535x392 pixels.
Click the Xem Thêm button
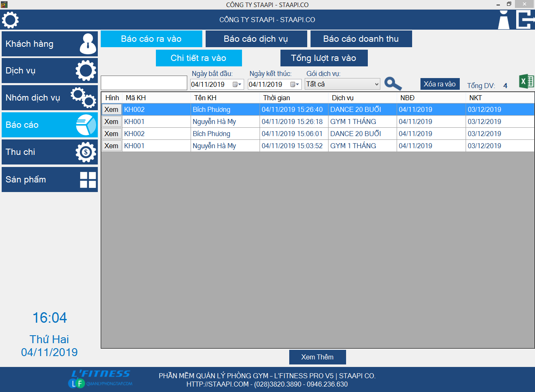317,357
